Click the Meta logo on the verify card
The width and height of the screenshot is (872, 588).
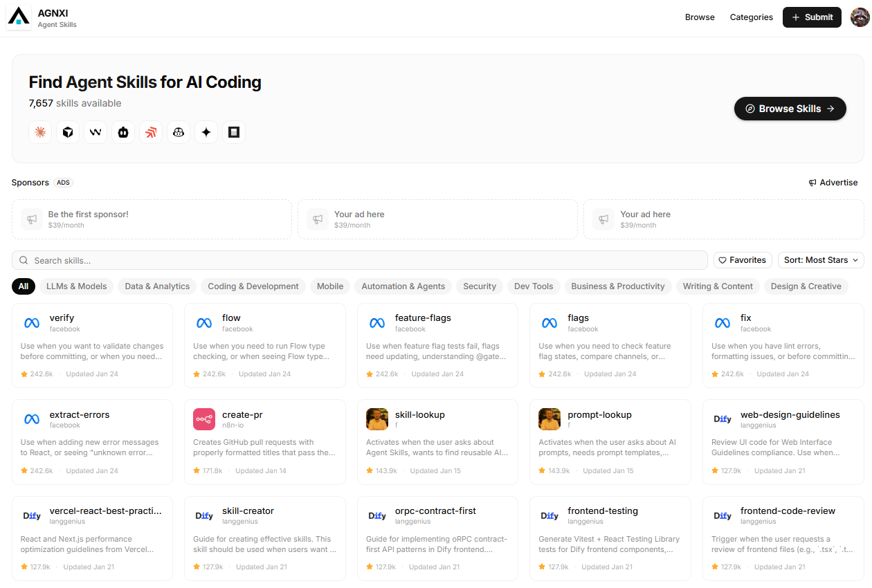point(31,322)
